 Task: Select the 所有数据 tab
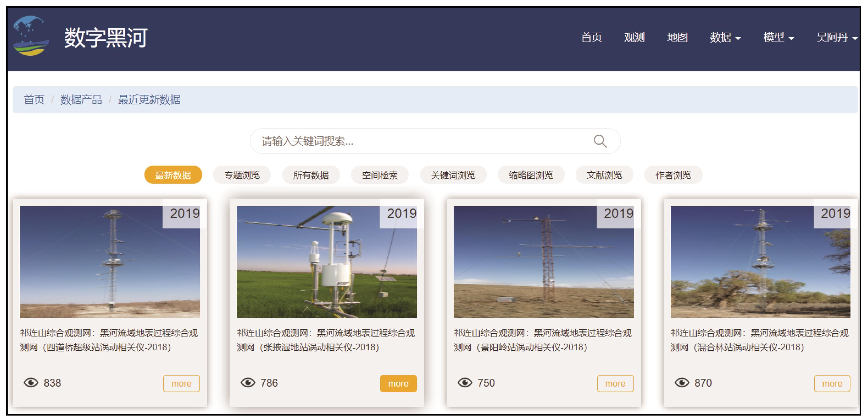pos(311,175)
